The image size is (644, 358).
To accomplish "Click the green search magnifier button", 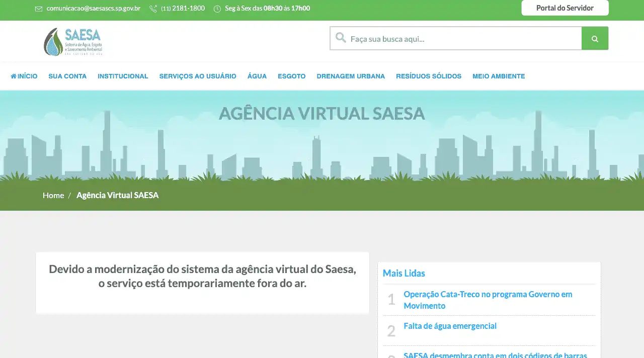I will pos(595,39).
